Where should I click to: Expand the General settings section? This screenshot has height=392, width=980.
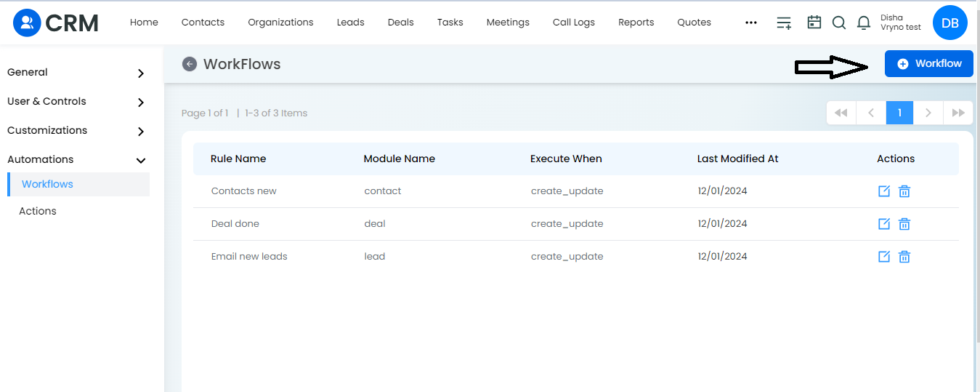click(x=76, y=73)
